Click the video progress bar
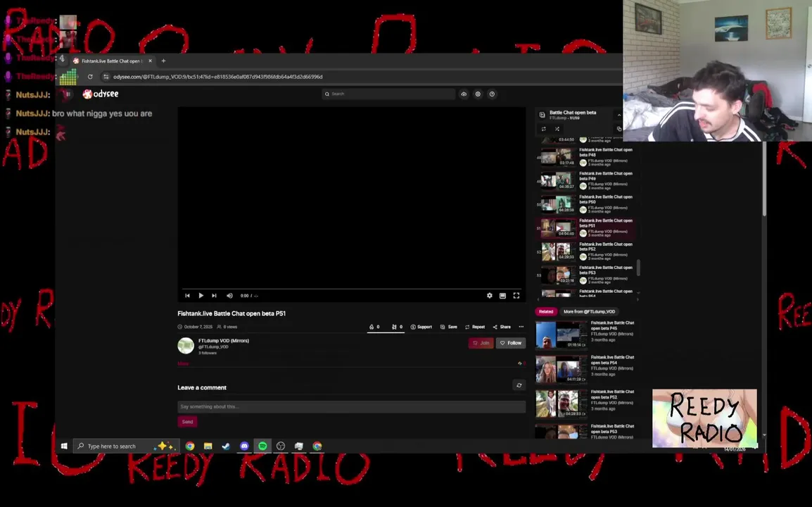812x507 pixels. pyautogui.click(x=352, y=289)
